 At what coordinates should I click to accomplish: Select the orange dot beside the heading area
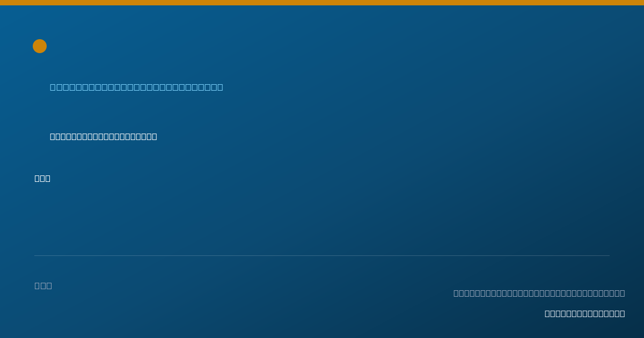click(40, 46)
